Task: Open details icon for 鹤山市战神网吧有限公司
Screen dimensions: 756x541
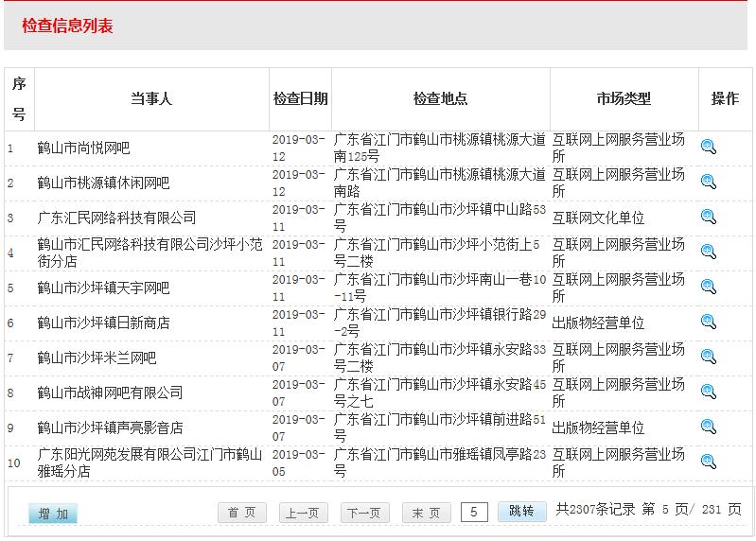Action: click(708, 392)
